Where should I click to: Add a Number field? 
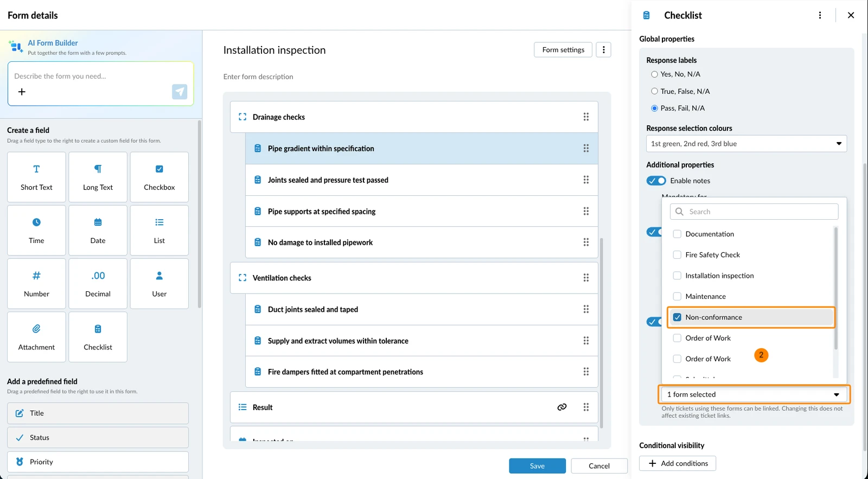[36, 283]
